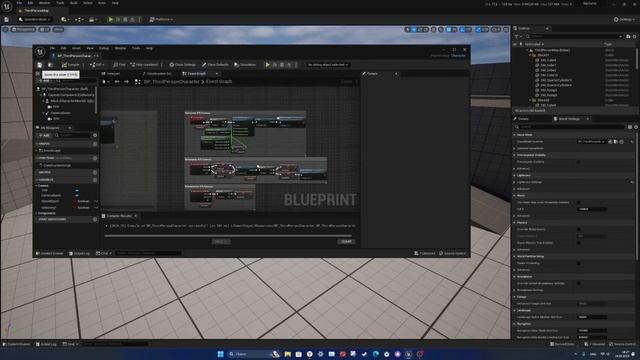Add a macro with the Macros plus icon
The image size is (640, 360).
point(95,172)
